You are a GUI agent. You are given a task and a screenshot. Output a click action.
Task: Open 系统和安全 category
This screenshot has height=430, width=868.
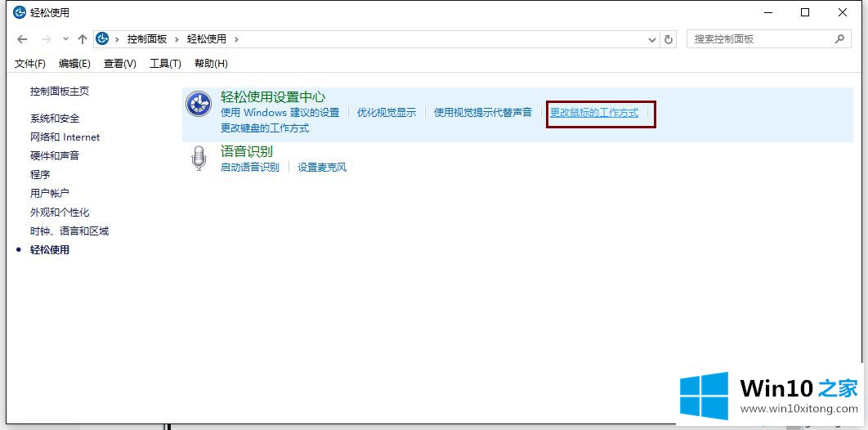coord(55,119)
